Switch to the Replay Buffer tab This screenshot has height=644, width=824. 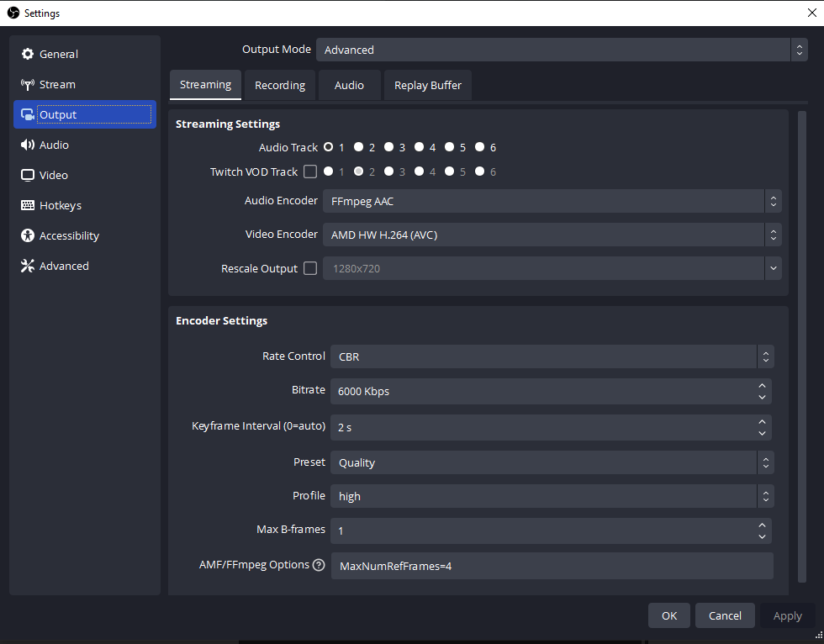(x=428, y=85)
